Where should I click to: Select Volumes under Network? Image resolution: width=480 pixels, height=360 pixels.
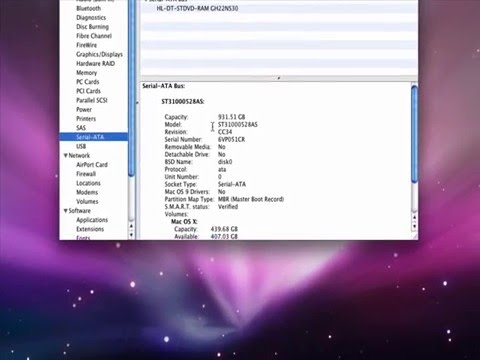(x=87, y=201)
